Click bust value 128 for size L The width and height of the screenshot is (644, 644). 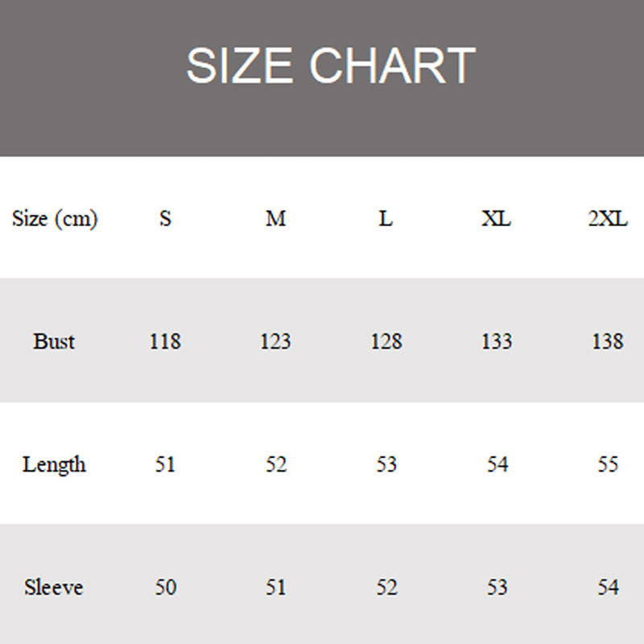pos(386,341)
